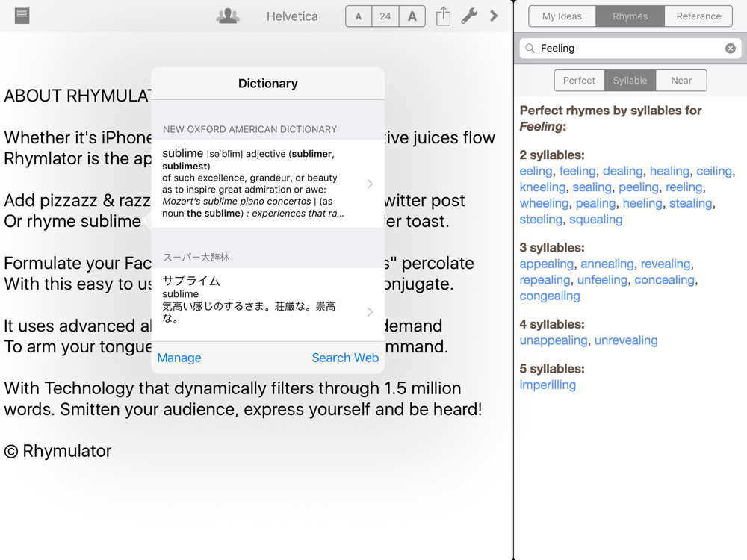
Task: Tap the rhyme word concealing
Action: point(665,280)
